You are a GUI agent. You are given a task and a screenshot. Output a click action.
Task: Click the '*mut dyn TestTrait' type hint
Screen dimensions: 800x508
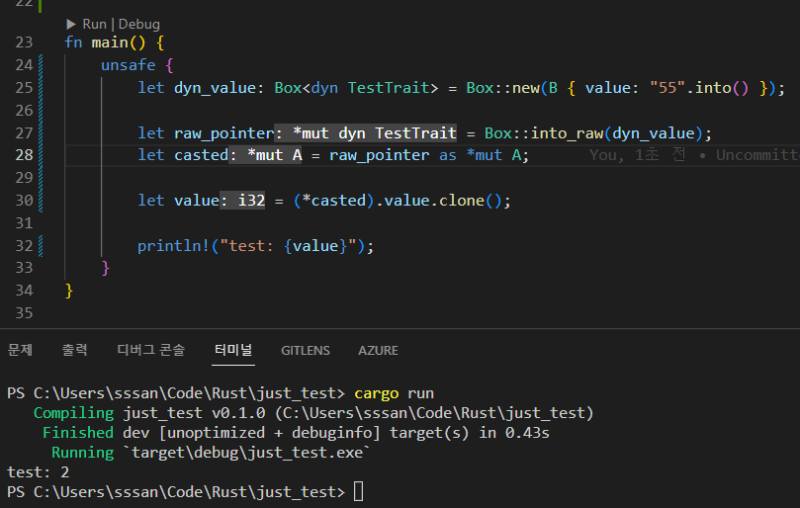pyautogui.click(x=374, y=133)
